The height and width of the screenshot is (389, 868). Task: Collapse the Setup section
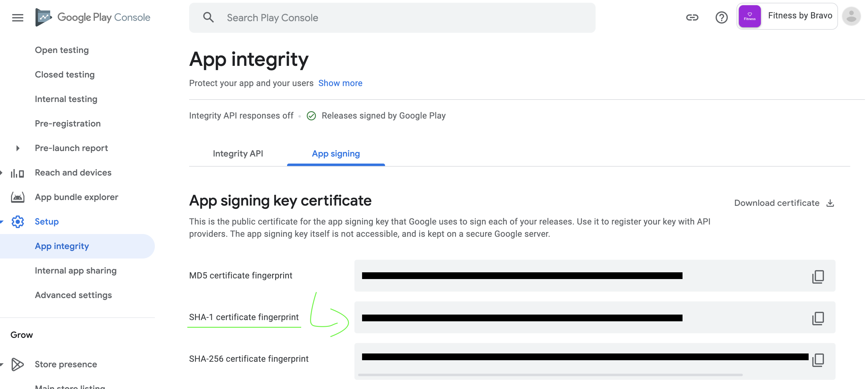(2, 222)
